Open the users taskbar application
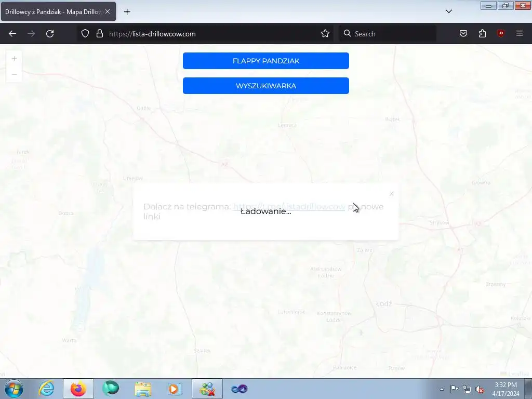Screen dimensions: 532x399 point(207,389)
